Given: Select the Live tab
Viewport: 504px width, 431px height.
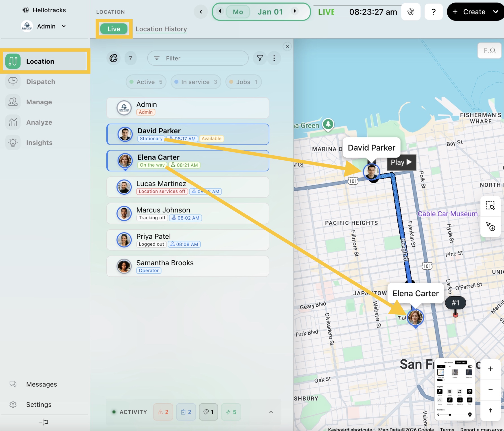Looking at the screenshot, I should tap(114, 29).
